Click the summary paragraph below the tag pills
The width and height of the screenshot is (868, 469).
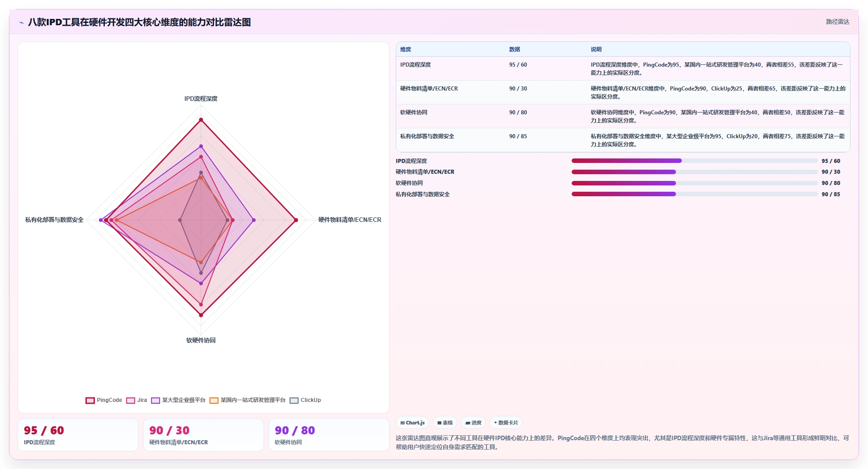coord(622,442)
